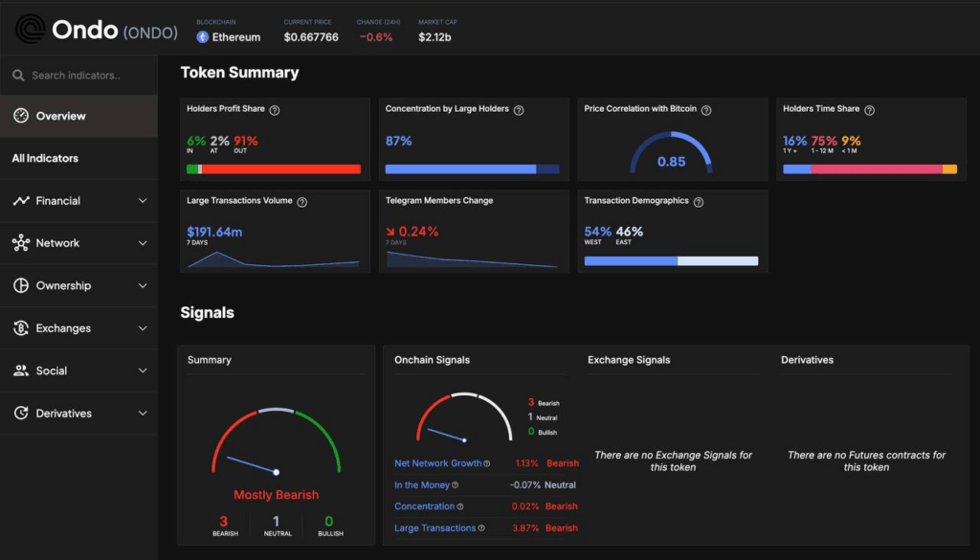Image resolution: width=980 pixels, height=560 pixels.
Task: Select the Network menu label
Action: [57, 243]
